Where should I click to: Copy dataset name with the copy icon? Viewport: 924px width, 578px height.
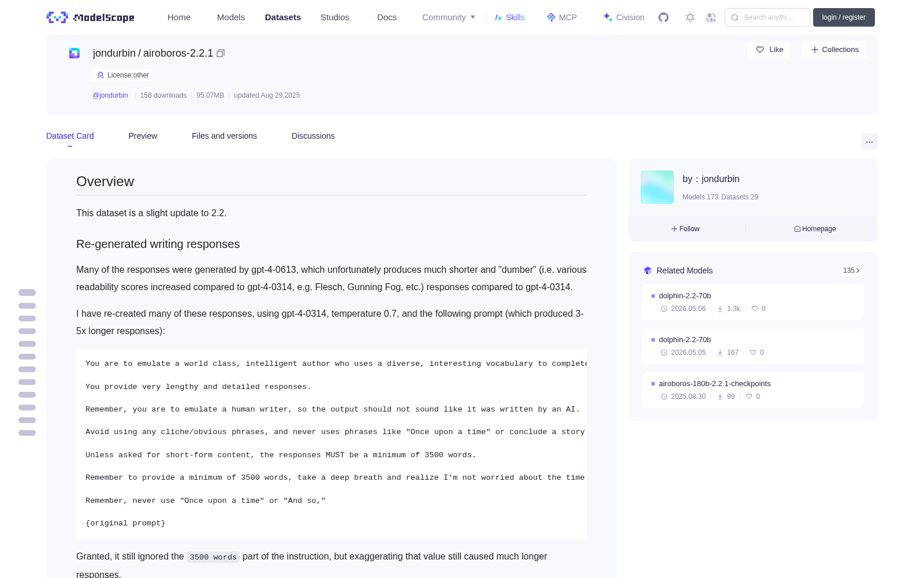tap(221, 53)
